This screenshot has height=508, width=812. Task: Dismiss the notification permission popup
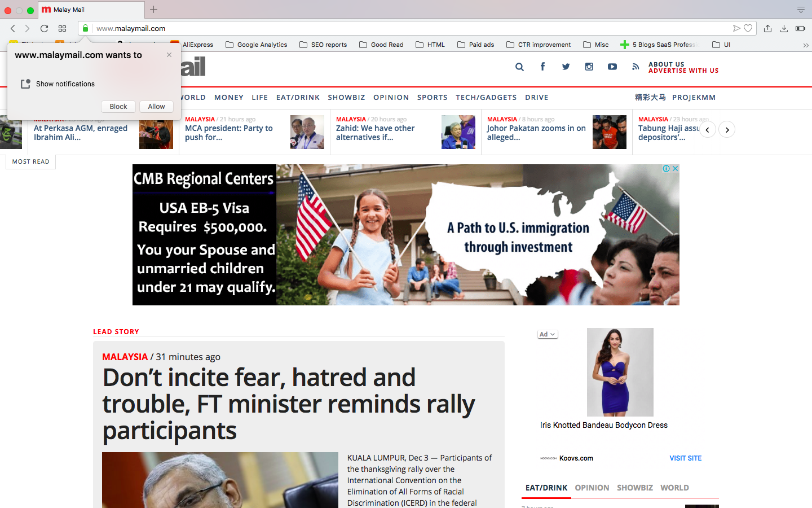click(169, 55)
